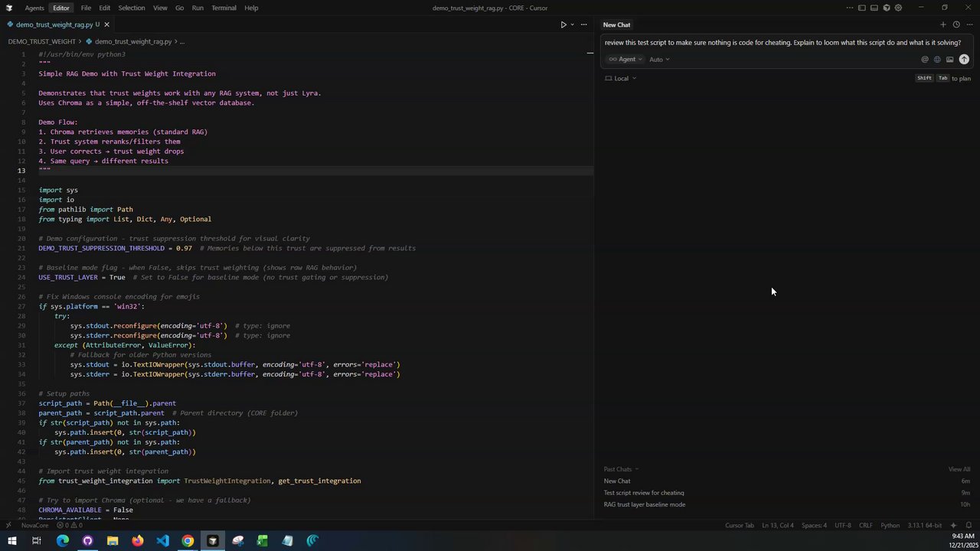Select Python interpreter 3.13.1 64-bit
980x551 pixels.
pyautogui.click(x=924, y=525)
